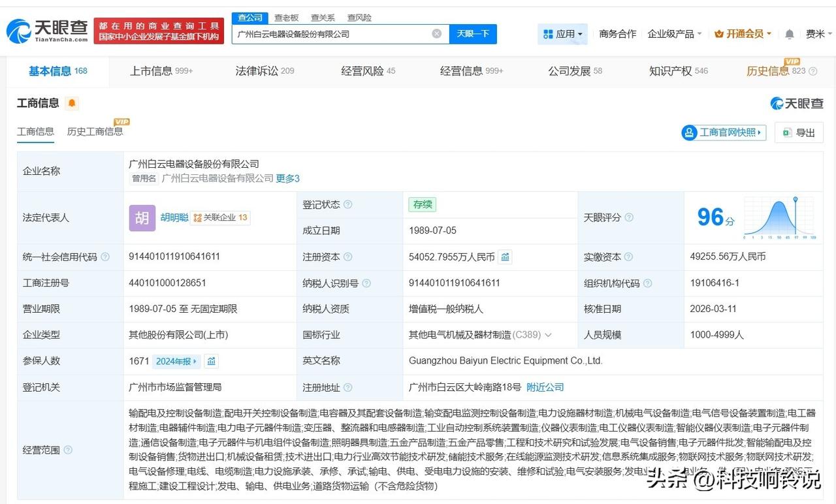Open the 开通会员 membership dropdown
Screen dimensions: 836x504
tap(743, 34)
